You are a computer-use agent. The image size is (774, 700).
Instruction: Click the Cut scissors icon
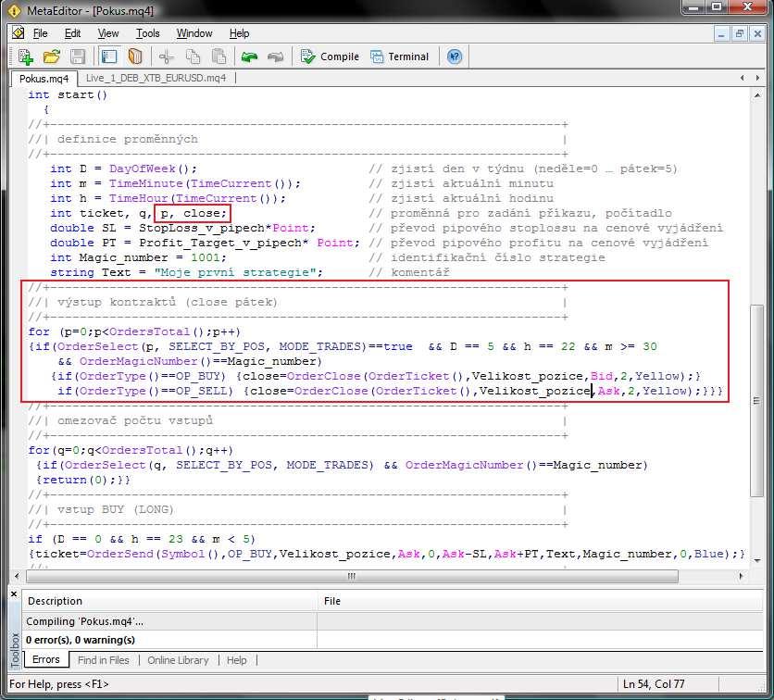point(167,56)
